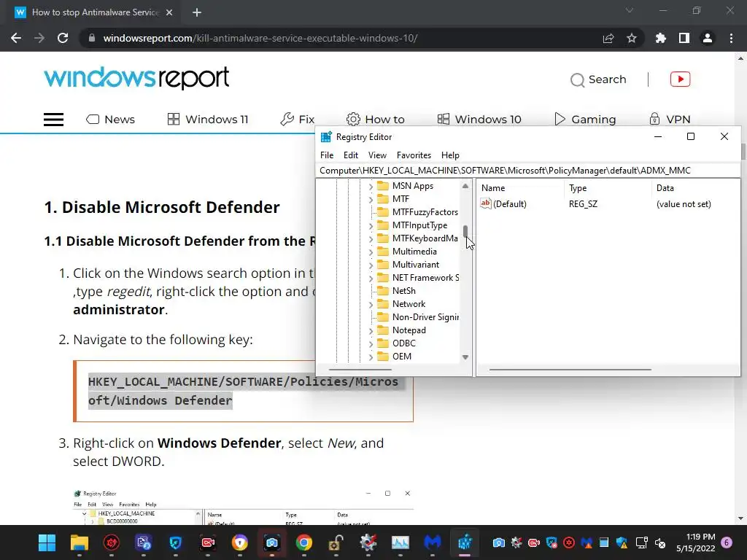This screenshot has width=747, height=560.
Task: Select the NetSh registry key
Action: pyautogui.click(x=403, y=291)
